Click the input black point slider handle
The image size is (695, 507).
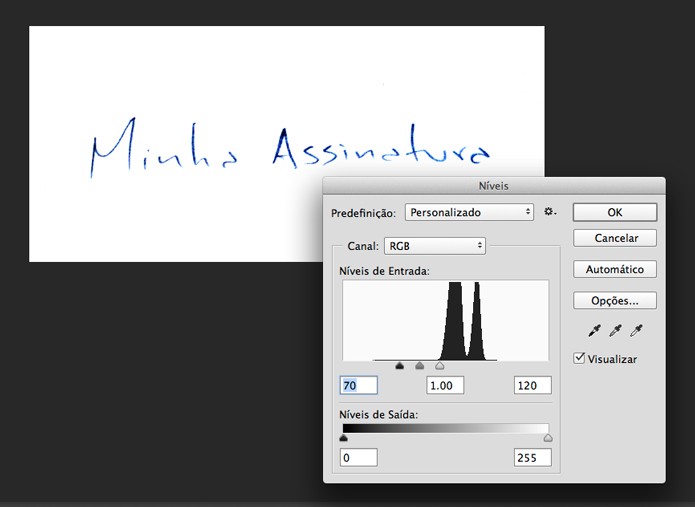tap(399, 366)
